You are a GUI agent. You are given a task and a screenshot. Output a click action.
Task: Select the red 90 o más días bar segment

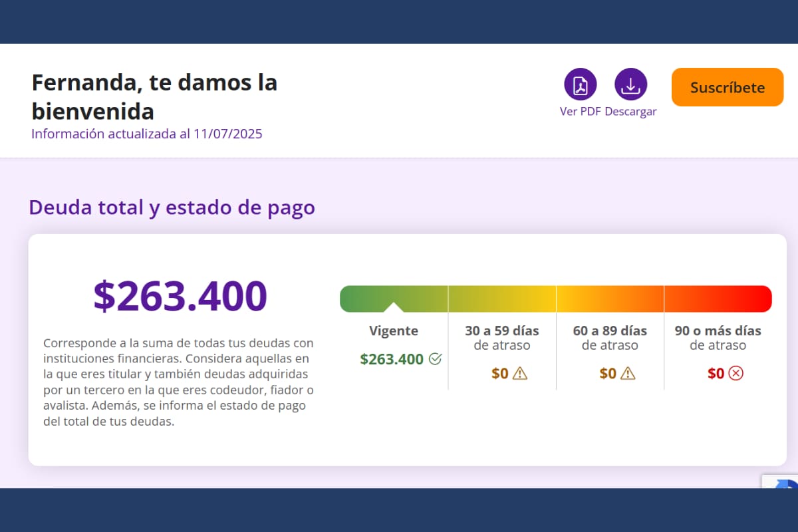pyautogui.click(x=718, y=299)
